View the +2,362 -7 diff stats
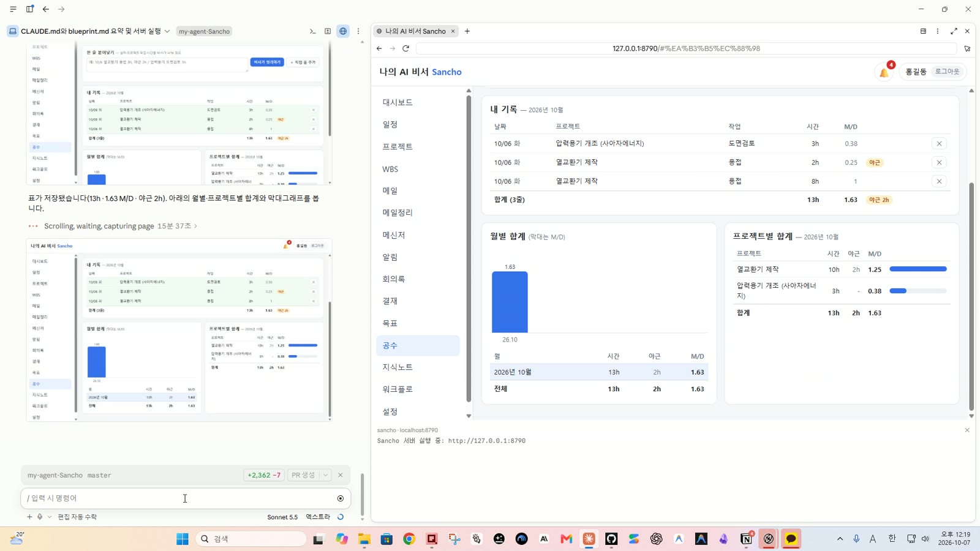 coord(264,475)
